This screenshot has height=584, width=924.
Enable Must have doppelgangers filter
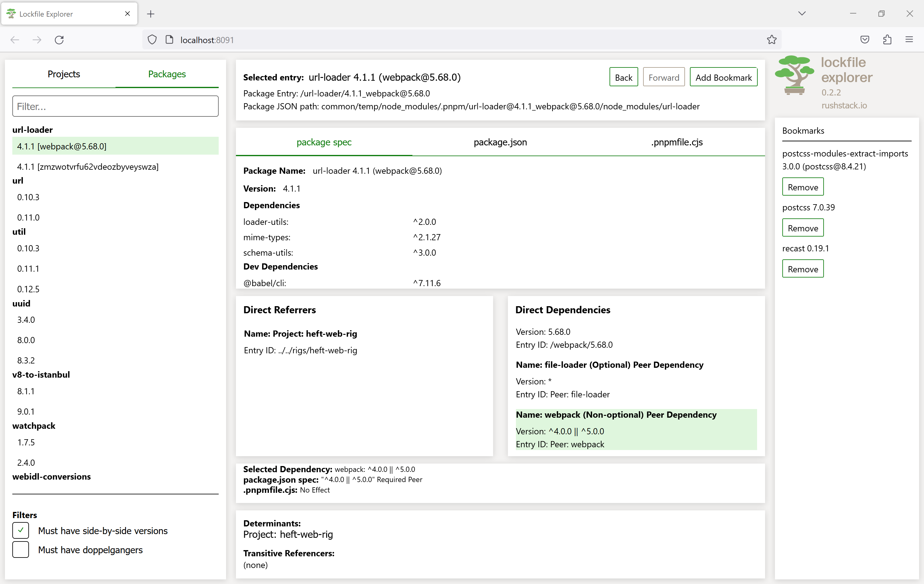pyautogui.click(x=21, y=550)
